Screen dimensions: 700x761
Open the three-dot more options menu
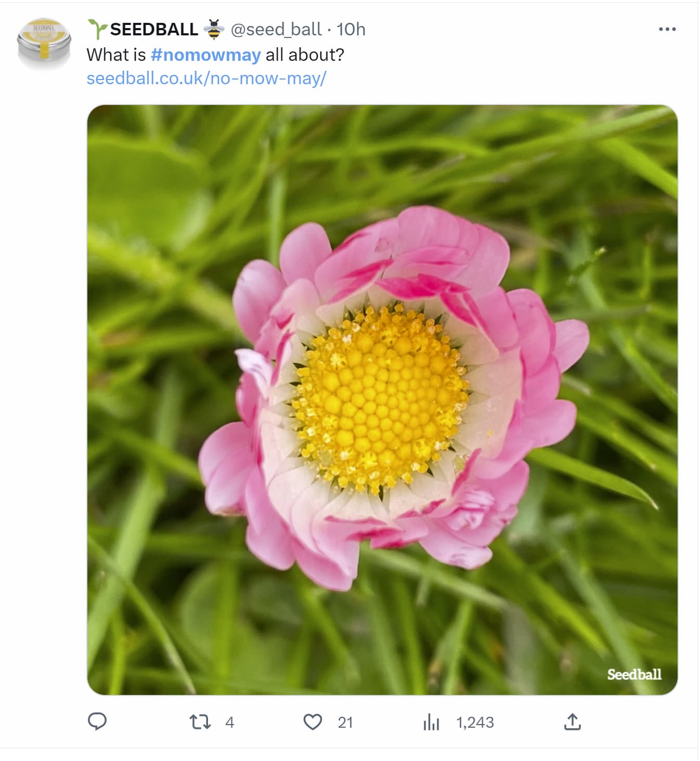667,29
